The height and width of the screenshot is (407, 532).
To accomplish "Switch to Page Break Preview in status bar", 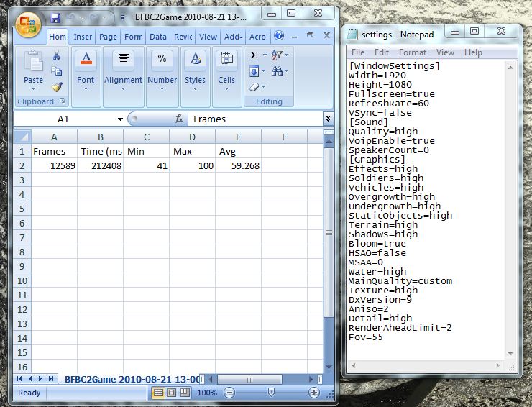I will pyautogui.click(x=185, y=393).
